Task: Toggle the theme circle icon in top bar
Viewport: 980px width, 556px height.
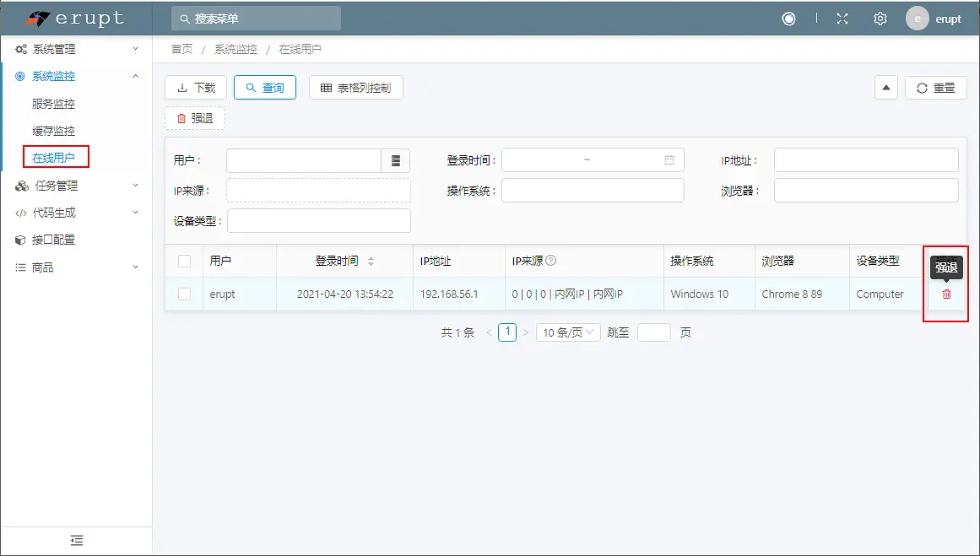Action: 788,18
